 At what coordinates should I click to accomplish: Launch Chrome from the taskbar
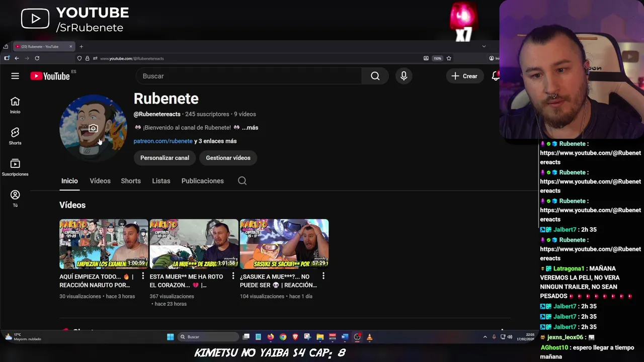point(283,337)
